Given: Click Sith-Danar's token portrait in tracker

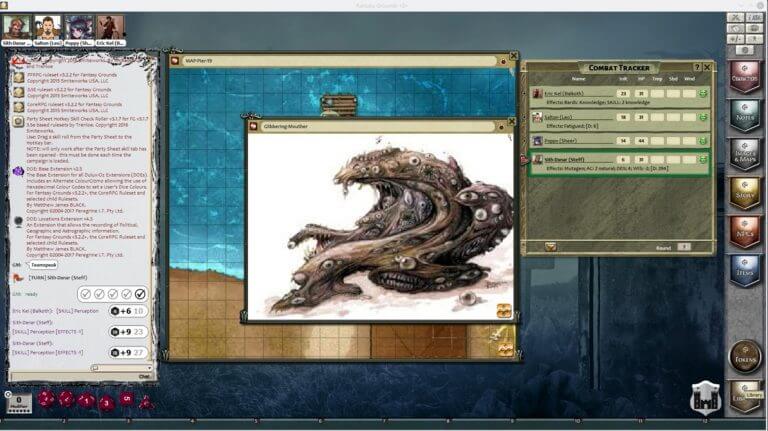Looking at the screenshot, I should 538,160.
